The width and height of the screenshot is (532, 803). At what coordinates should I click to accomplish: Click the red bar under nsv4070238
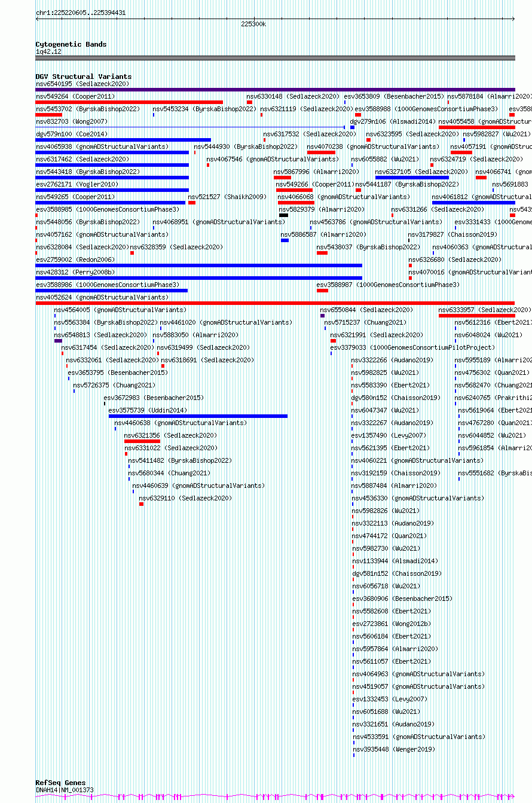coord(321,152)
